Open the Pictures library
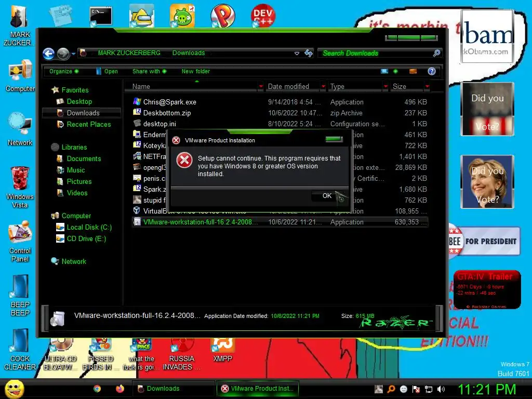This screenshot has height=399, width=532. tap(79, 181)
